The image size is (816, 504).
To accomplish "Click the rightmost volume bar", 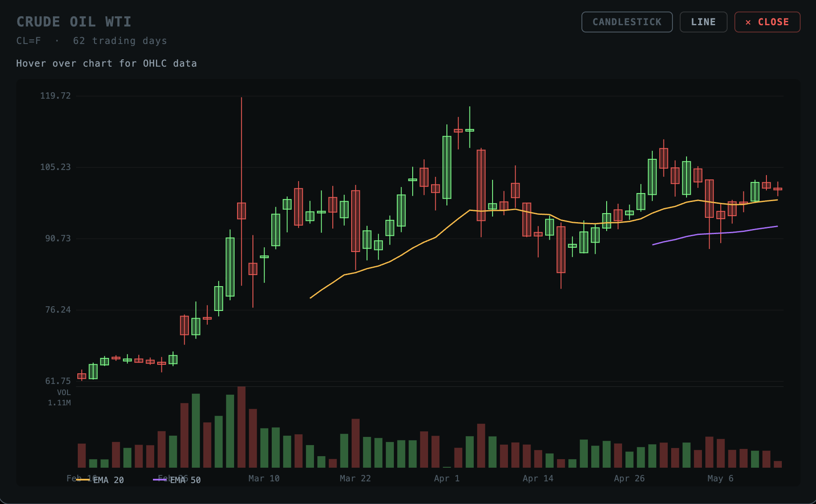I will click(x=778, y=464).
